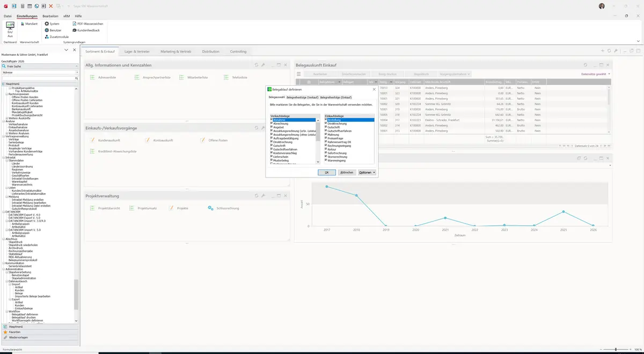
Task: Uncheck the Preisanfrage checkbox in Einkaufsbelege
Action: click(326, 138)
